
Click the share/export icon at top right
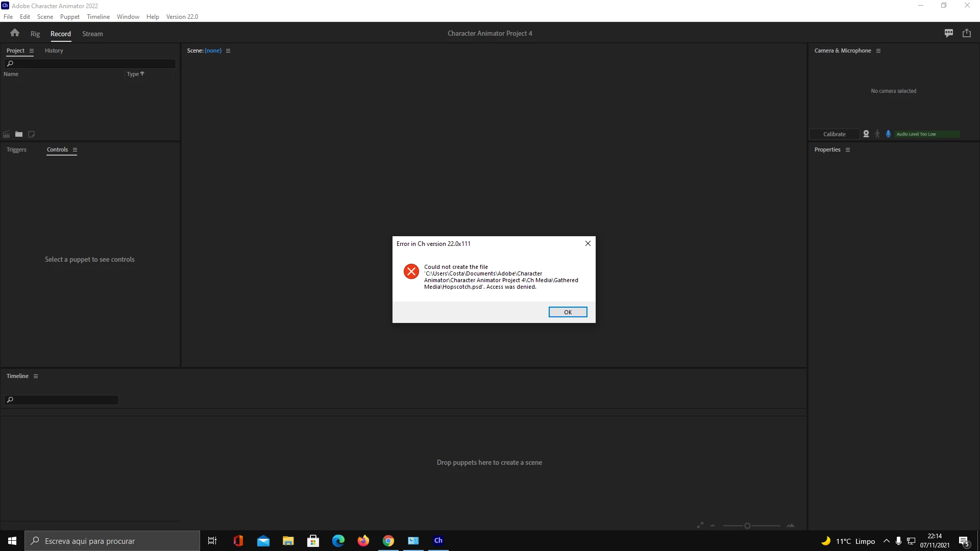(967, 33)
